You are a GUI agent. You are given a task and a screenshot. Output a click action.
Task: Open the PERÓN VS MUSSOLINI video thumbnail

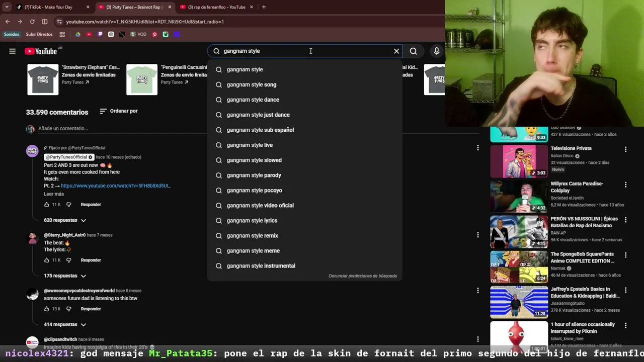tap(519, 232)
